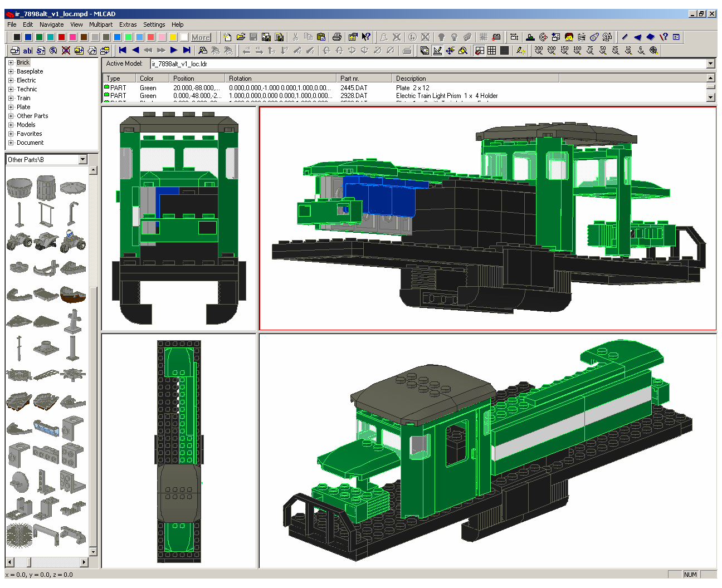Add a comment using the 'ab|' icon
The height and width of the screenshot is (588, 722).
[28, 50]
